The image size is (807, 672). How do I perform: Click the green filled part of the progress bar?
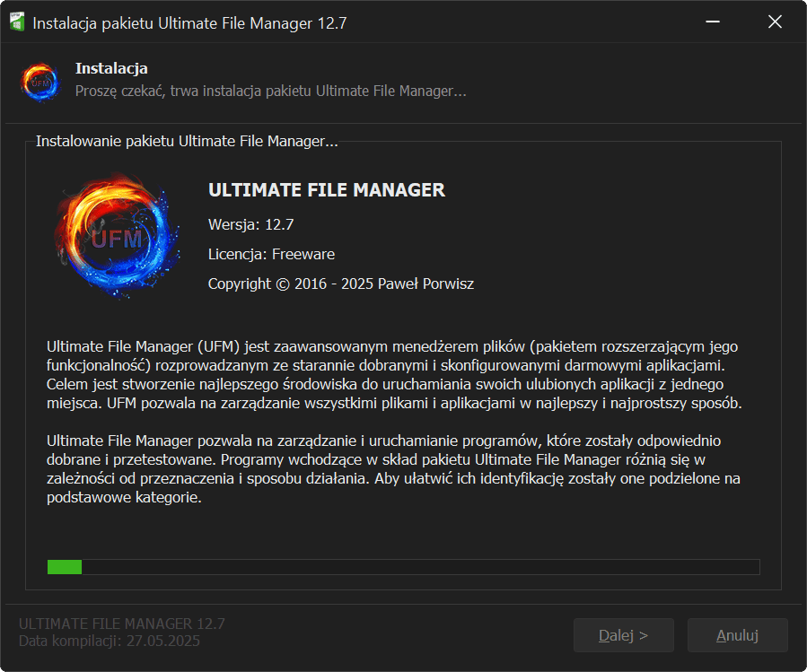(64, 567)
